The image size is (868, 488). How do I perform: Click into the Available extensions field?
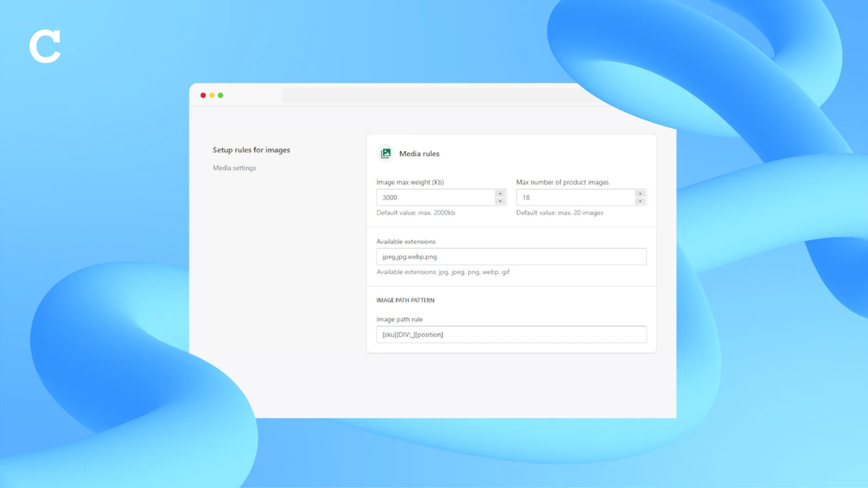point(511,256)
